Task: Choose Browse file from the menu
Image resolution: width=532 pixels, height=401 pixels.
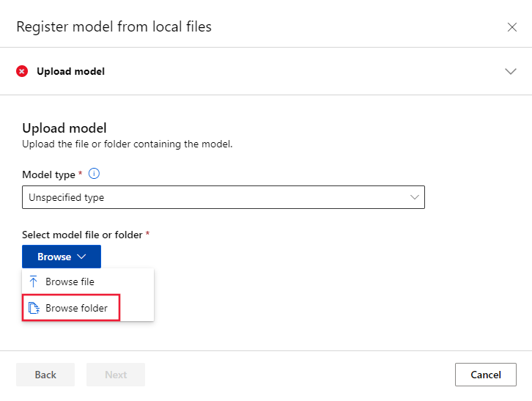Action: (70, 282)
